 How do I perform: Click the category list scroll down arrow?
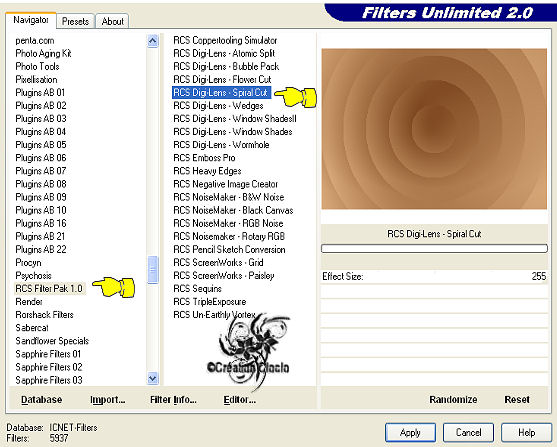pyautogui.click(x=153, y=378)
